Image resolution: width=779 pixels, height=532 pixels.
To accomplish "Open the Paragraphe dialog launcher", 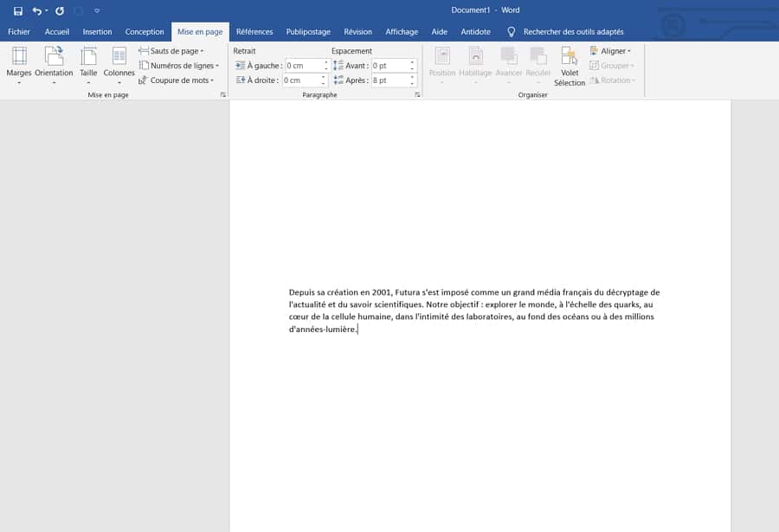I will pos(417,94).
